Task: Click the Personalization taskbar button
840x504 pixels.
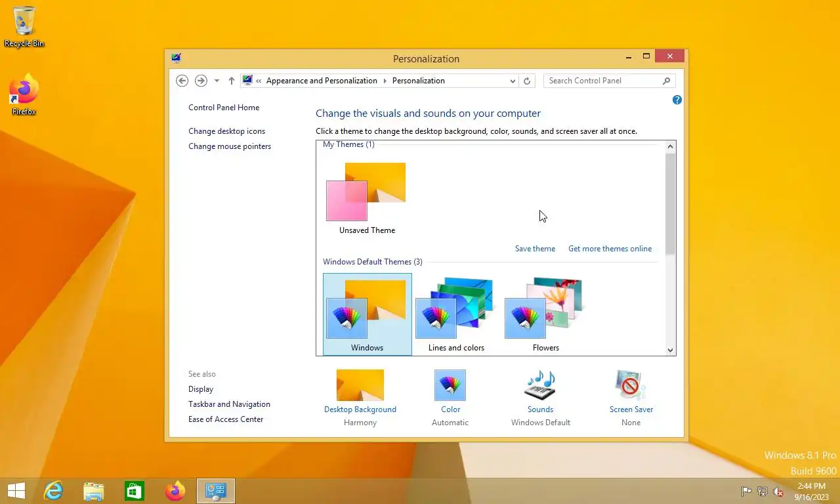Action: click(216, 491)
